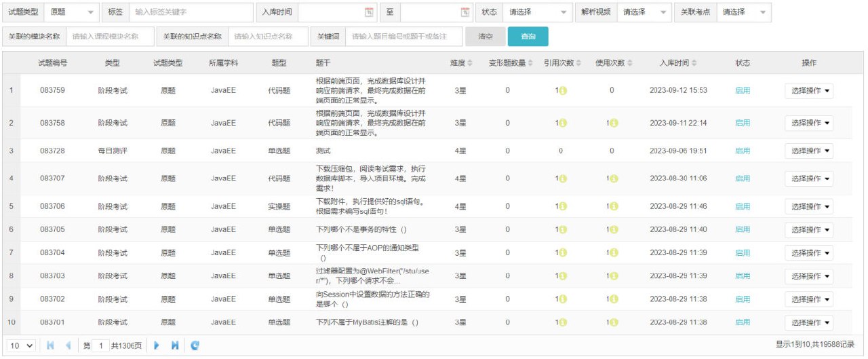Viewport: 868px width, 359px height.
Task: Click 启用 status for question 083759
Action: [743, 90]
